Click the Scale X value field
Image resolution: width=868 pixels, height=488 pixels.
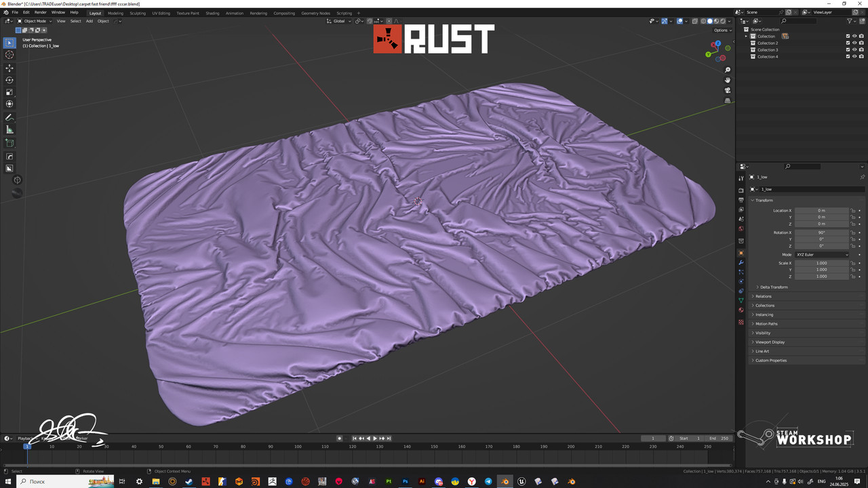pyautogui.click(x=822, y=263)
